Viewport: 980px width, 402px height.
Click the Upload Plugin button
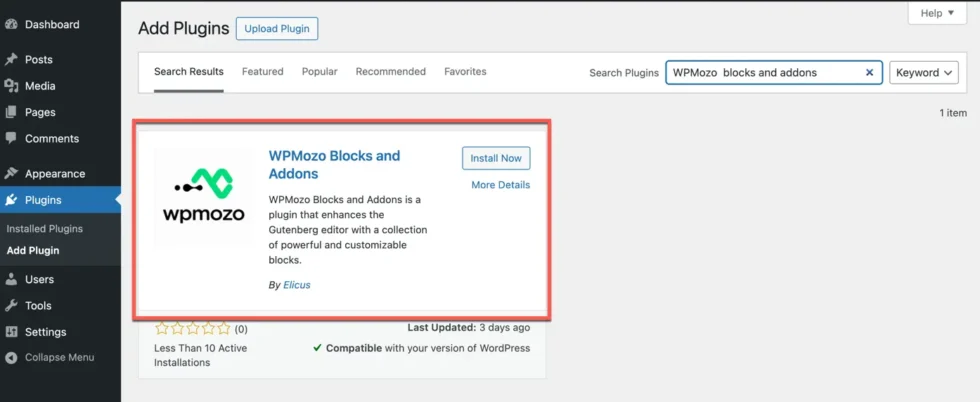[x=277, y=29]
